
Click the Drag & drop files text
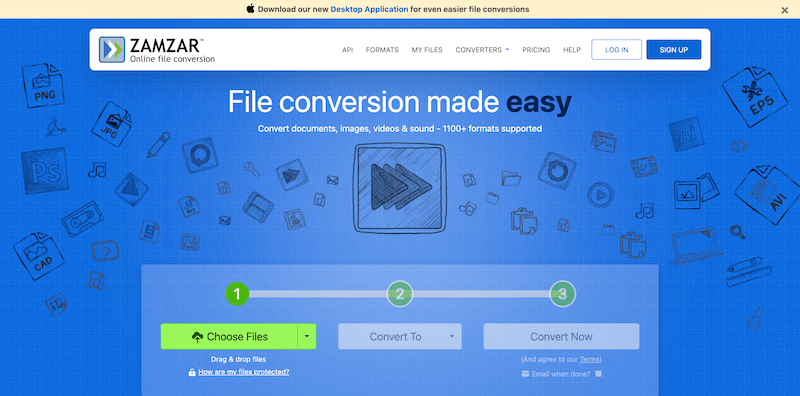tap(238, 359)
